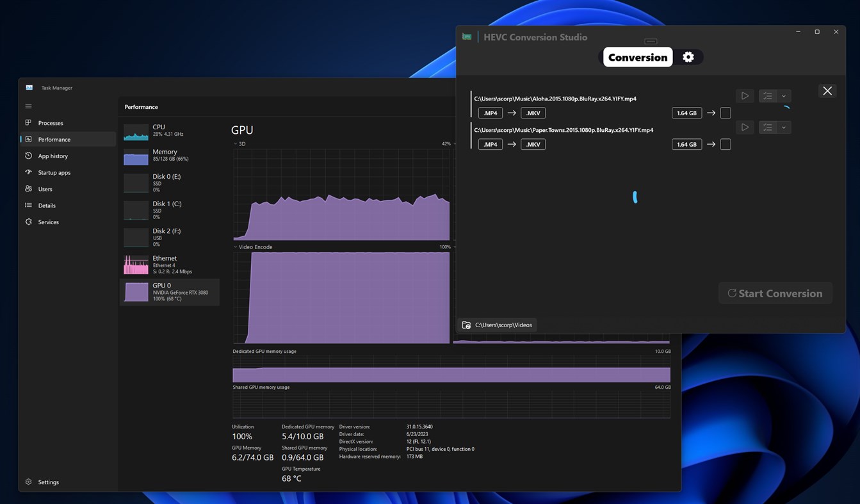
Task: Open Task Manager Settings
Action: pos(68,482)
